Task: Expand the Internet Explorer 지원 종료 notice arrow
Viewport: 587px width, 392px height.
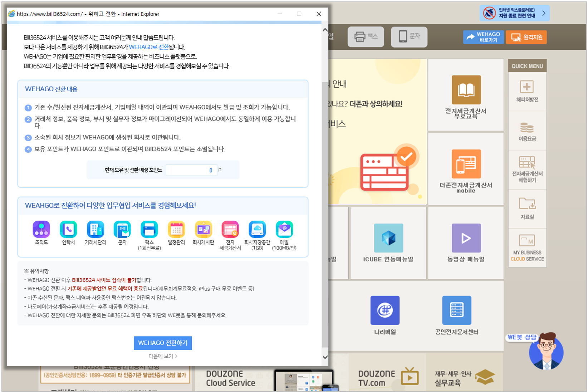Action: [544, 13]
